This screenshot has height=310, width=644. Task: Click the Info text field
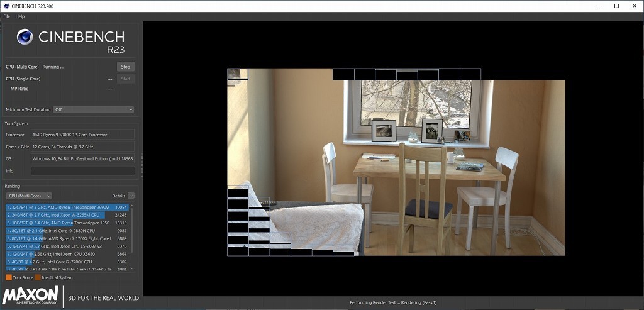pos(82,171)
